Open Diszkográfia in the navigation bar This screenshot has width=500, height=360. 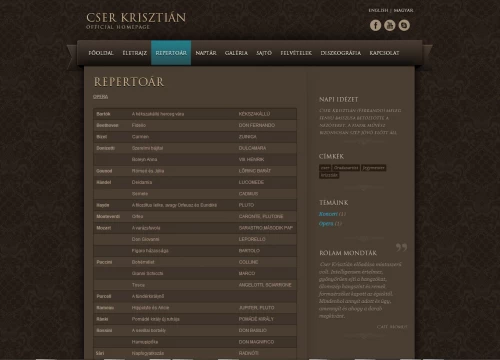point(341,53)
